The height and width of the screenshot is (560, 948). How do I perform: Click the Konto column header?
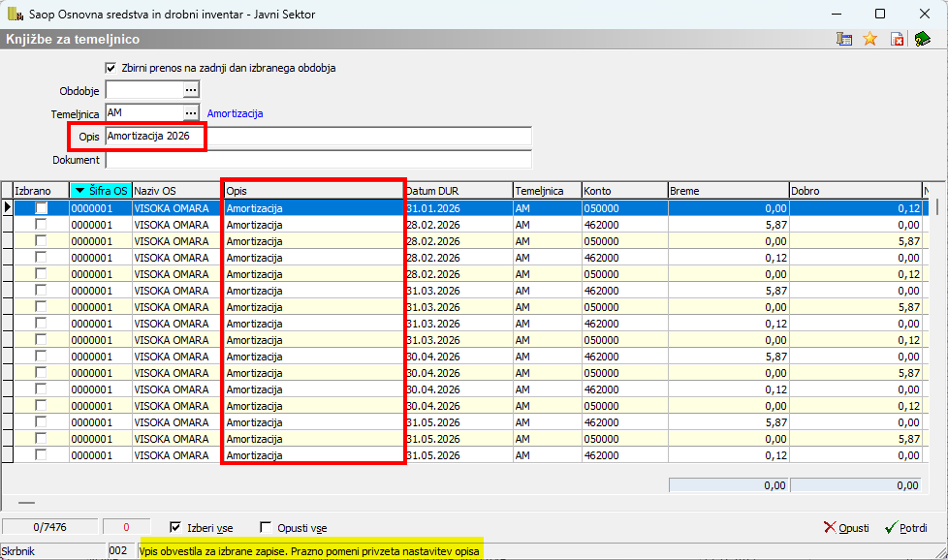pyautogui.click(x=623, y=191)
